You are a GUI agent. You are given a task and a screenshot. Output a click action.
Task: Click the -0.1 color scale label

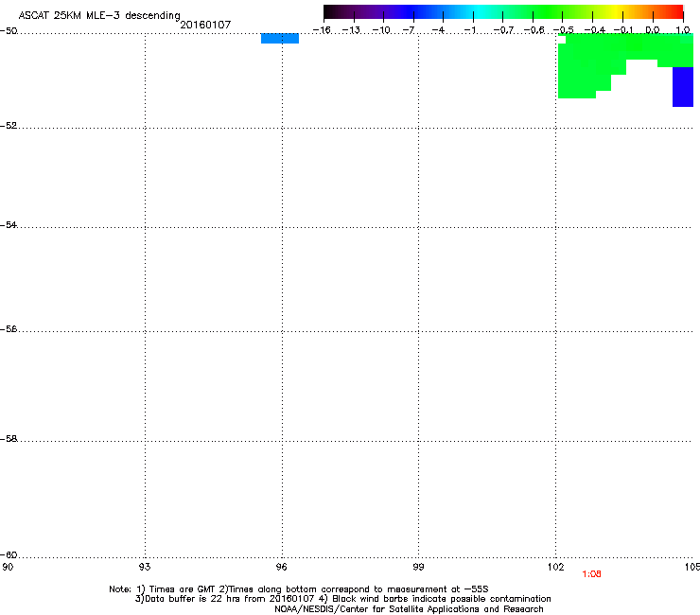point(623,30)
